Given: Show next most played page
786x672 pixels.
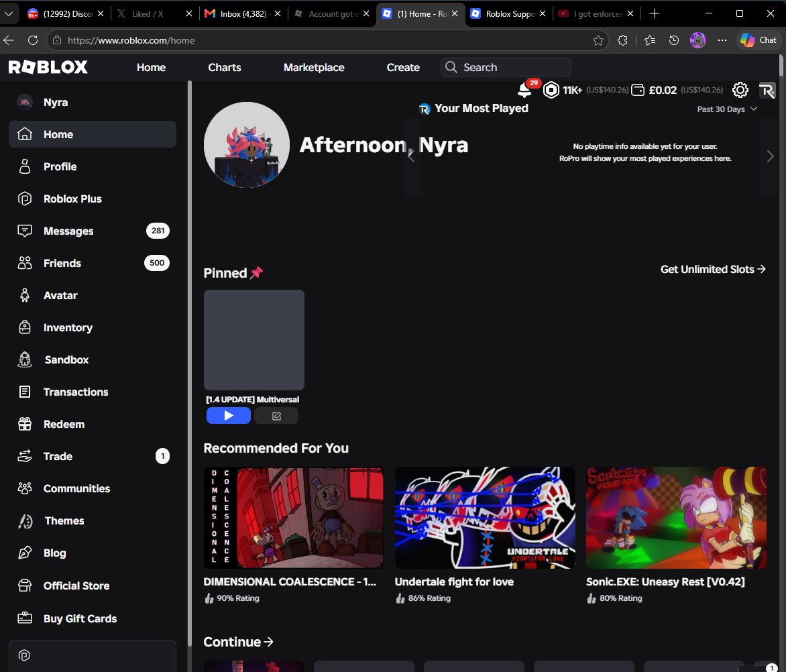Looking at the screenshot, I should click(770, 156).
